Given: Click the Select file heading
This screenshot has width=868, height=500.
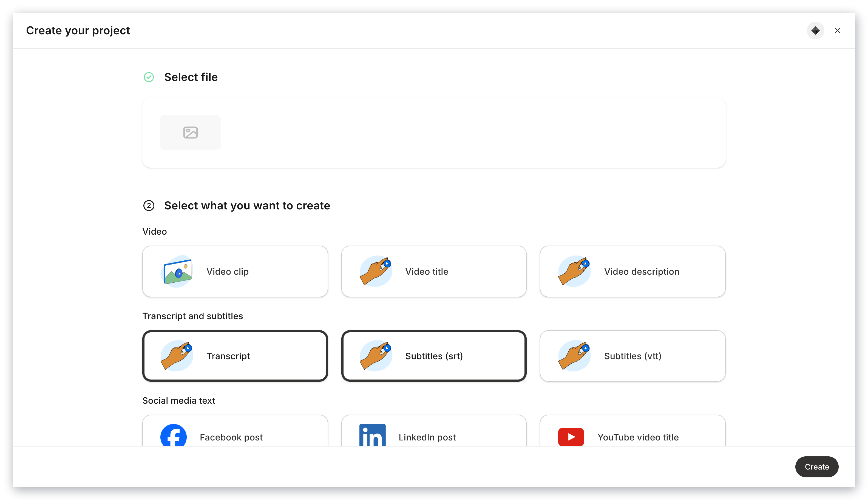Looking at the screenshot, I should click(191, 77).
